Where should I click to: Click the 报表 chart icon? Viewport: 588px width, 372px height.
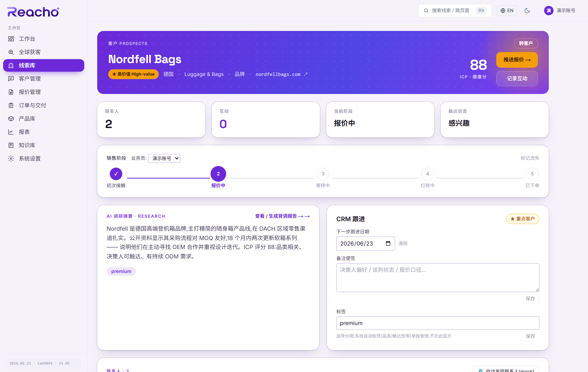coord(11,132)
